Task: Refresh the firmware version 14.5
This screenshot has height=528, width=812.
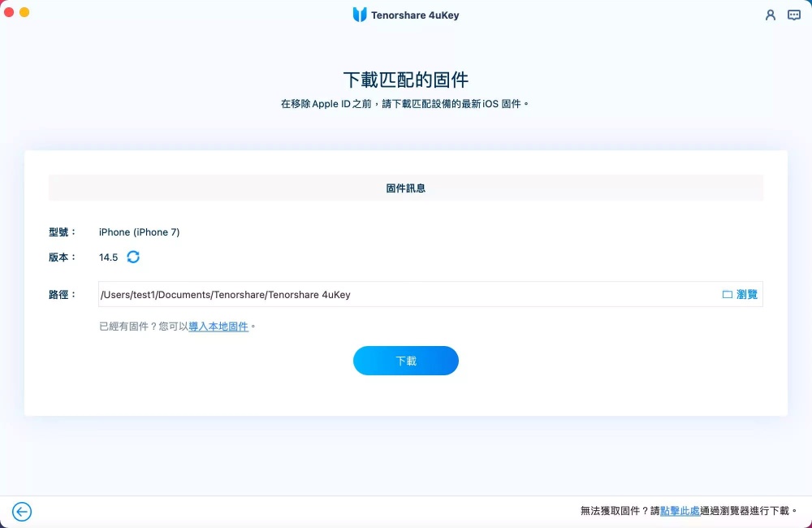Action: pos(133,257)
